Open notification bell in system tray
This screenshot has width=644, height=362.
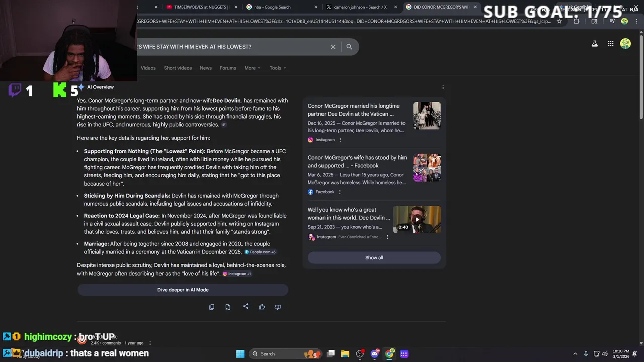point(635,354)
